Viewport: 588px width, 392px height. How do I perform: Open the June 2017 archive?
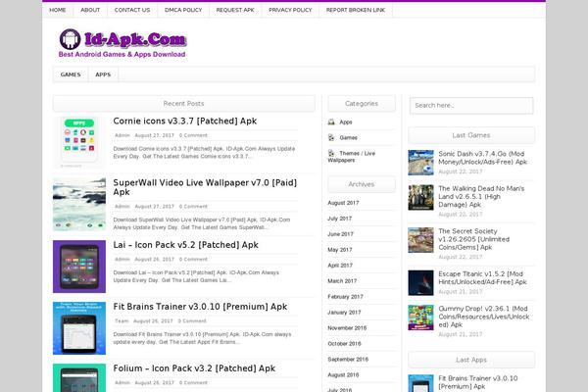(340, 234)
